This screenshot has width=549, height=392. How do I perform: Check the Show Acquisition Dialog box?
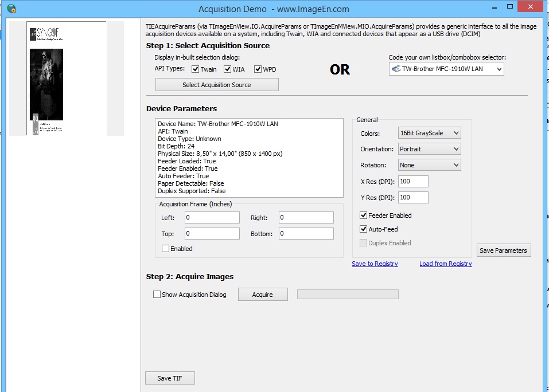tap(157, 295)
